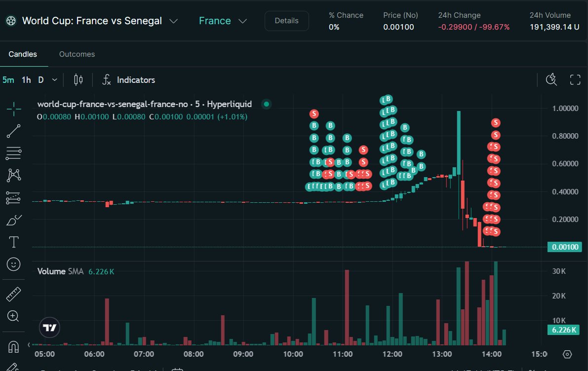This screenshot has height=371, width=588.
Task: Select the pattern drawing tool
Action: pyautogui.click(x=13, y=175)
